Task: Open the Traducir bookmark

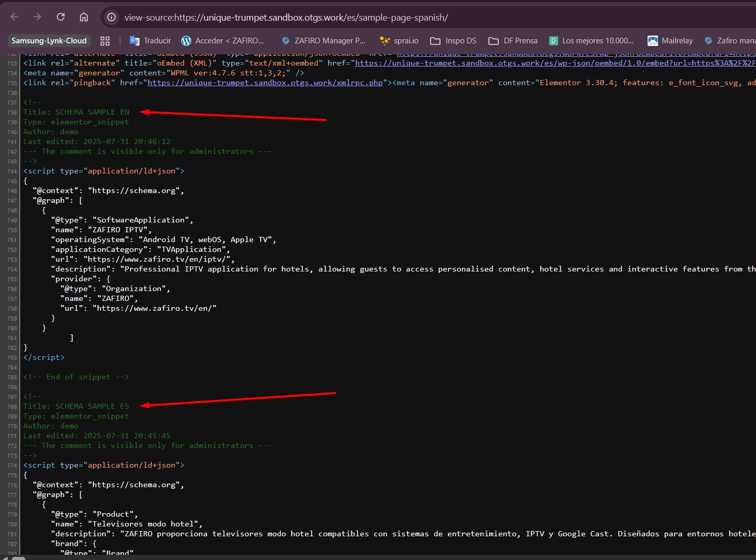Action: [150, 41]
